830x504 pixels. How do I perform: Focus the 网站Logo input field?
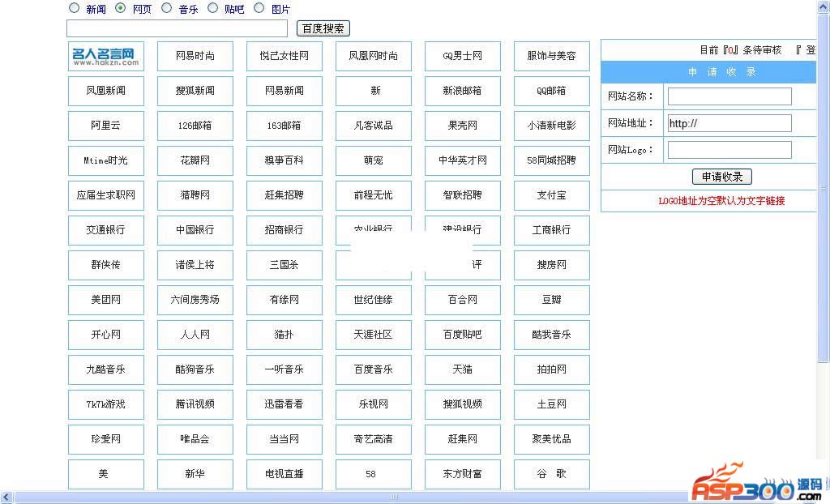[x=729, y=150]
